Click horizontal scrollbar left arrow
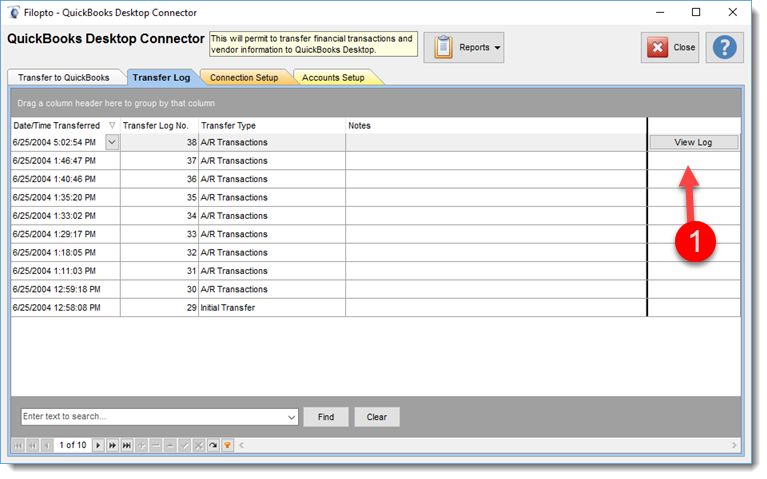 tap(242, 445)
